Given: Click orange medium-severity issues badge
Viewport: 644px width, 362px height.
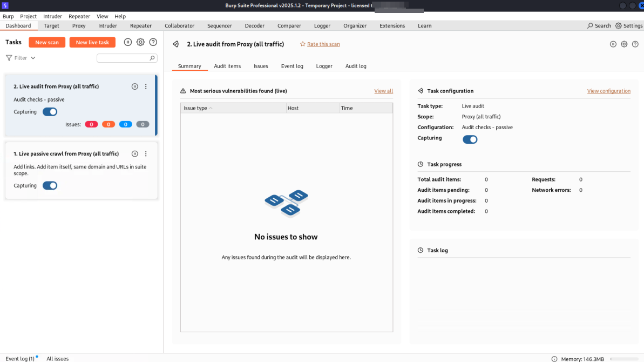Looking at the screenshot, I should 109,124.
